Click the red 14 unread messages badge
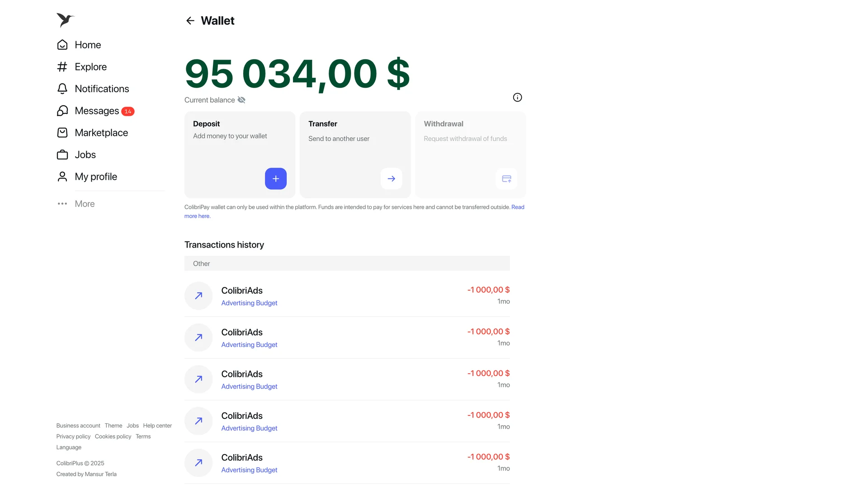 point(128,112)
